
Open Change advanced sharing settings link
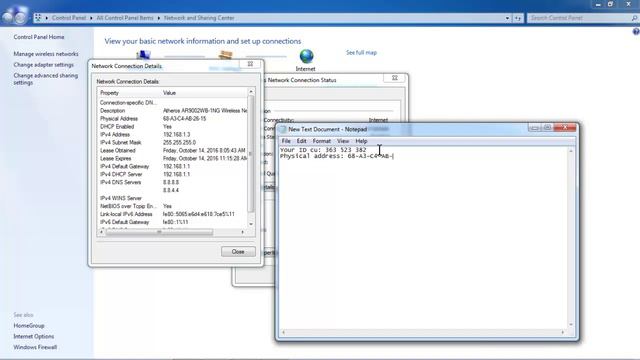pyautogui.click(x=46, y=79)
